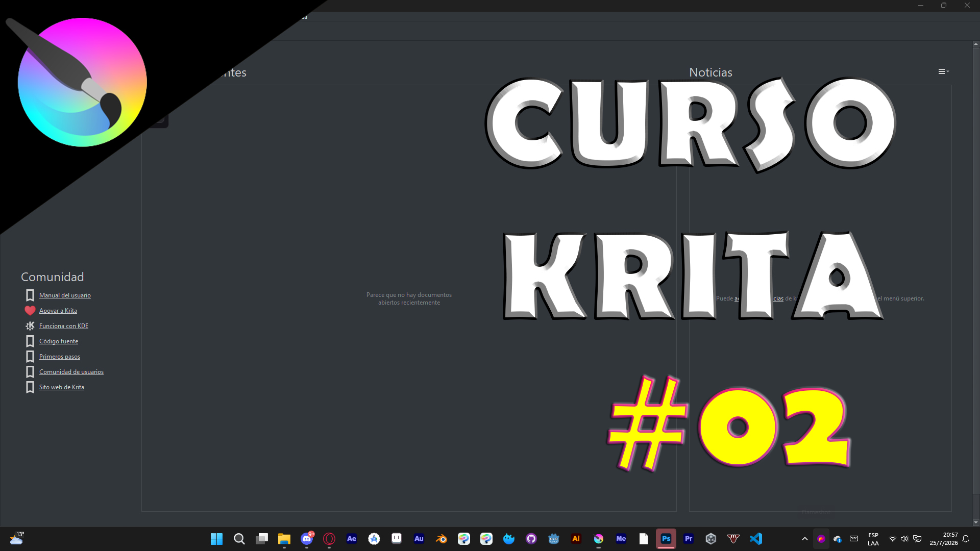The width and height of the screenshot is (980, 551).
Task: Close the Krita window
Action: point(967,6)
